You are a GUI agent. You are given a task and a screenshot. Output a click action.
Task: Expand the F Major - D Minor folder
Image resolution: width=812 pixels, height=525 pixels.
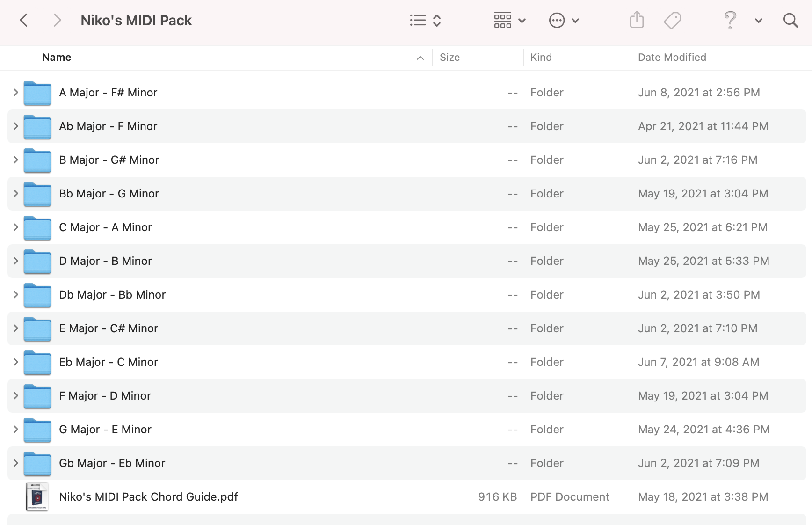point(15,396)
